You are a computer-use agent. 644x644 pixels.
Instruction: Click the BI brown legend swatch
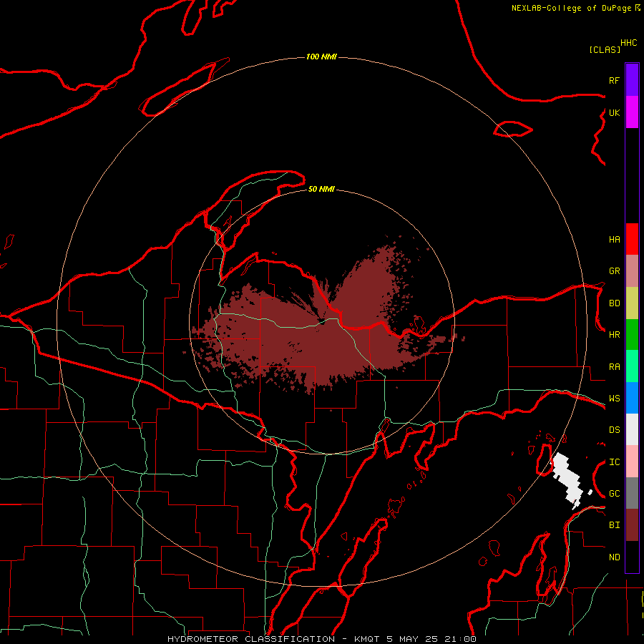pyautogui.click(x=632, y=525)
